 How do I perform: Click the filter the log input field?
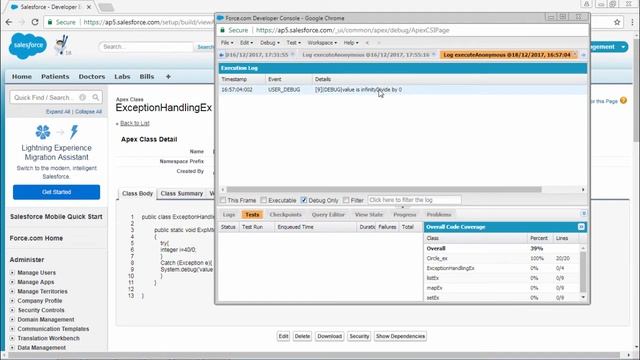coord(414,200)
